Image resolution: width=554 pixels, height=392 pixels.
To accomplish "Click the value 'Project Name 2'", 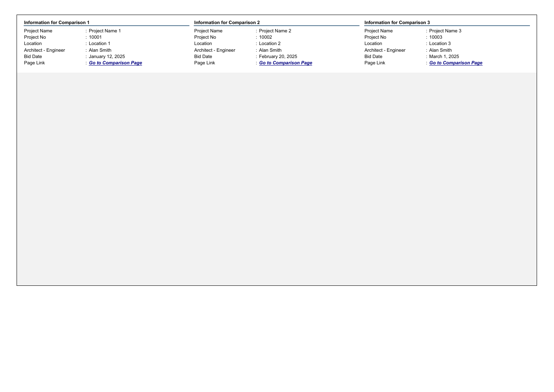I will click(275, 31).
